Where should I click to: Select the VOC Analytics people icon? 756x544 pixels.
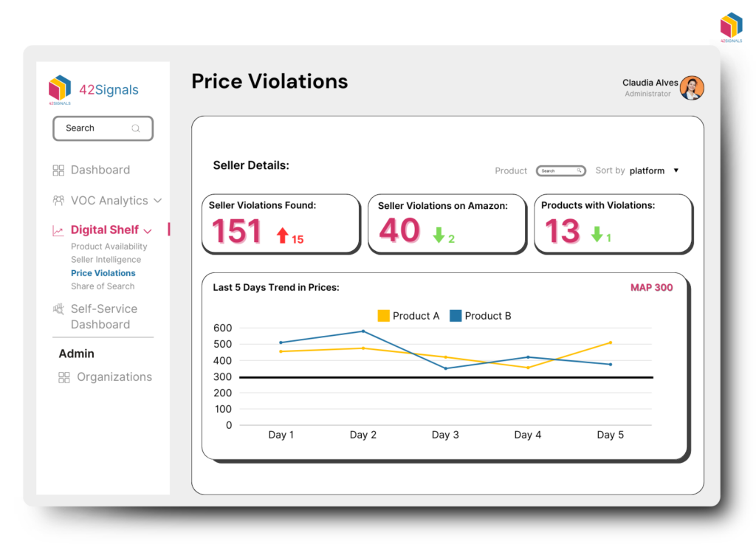pyautogui.click(x=58, y=200)
